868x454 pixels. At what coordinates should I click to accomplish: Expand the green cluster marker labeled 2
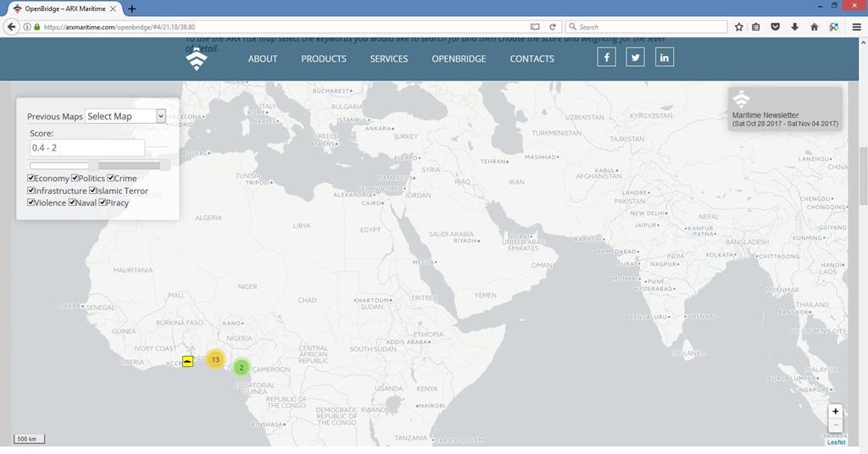tap(242, 368)
